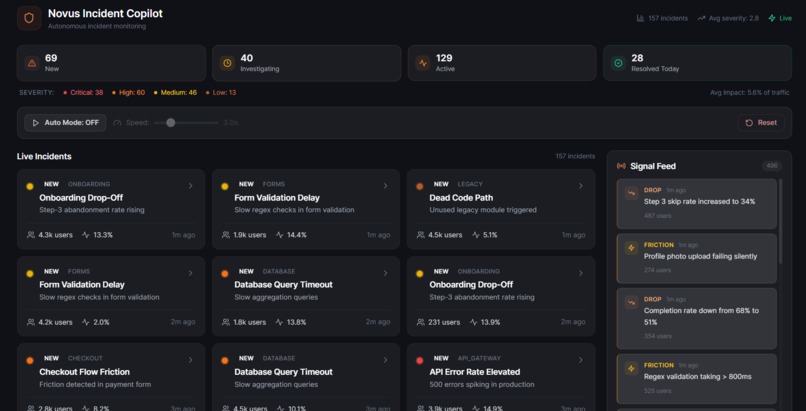Open the Profile photo upload failing signal
The image size is (806, 411).
click(x=697, y=258)
